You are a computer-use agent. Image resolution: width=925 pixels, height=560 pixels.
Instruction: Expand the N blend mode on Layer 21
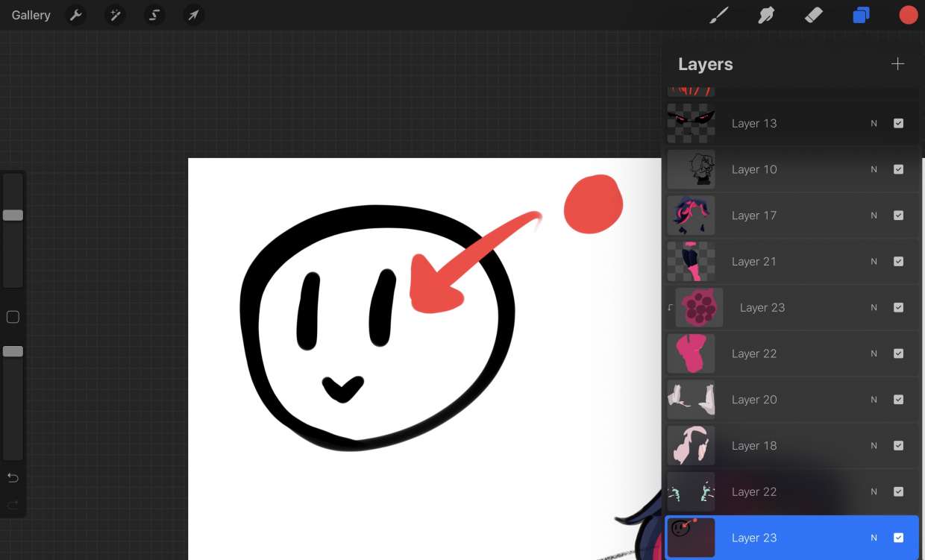coord(874,262)
